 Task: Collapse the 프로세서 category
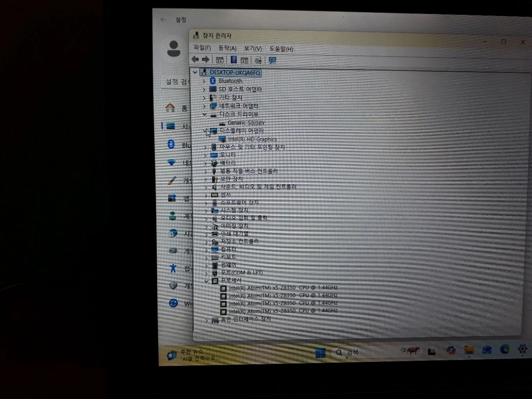[x=206, y=281]
